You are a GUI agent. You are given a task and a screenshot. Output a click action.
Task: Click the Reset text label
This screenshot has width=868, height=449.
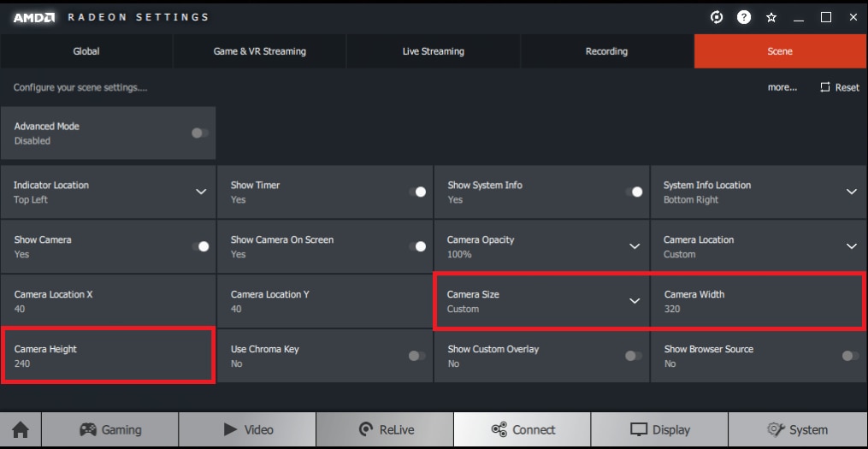pos(847,87)
